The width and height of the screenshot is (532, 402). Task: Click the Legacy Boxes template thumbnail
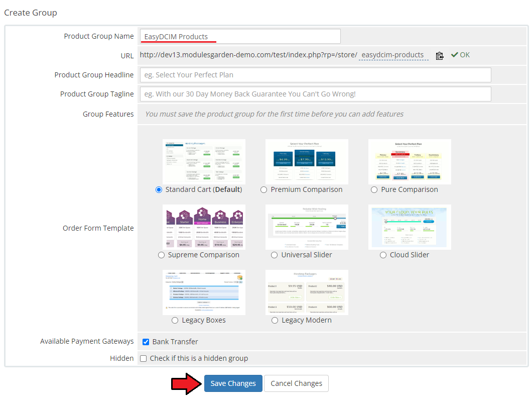pyautogui.click(x=204, y=292)
